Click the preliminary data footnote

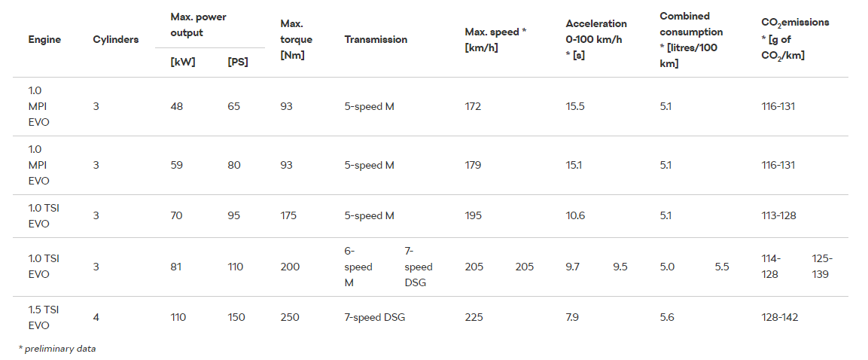57,349
